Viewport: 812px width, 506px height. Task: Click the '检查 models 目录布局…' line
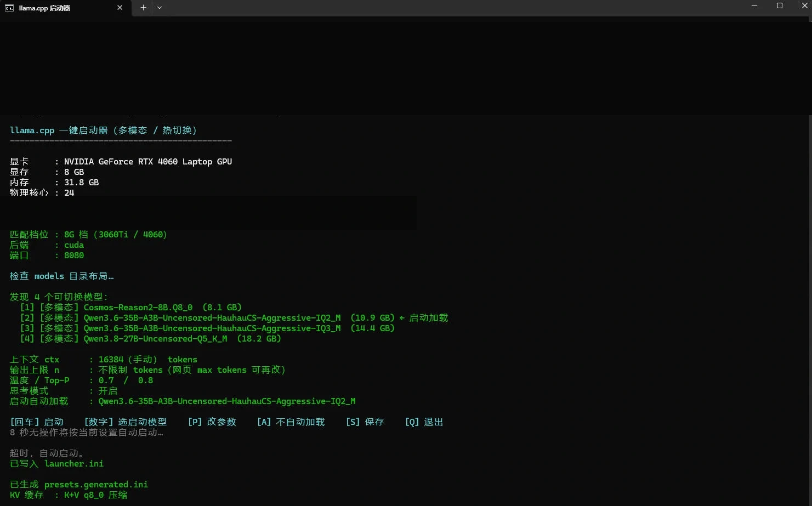[x=62, y=276]
